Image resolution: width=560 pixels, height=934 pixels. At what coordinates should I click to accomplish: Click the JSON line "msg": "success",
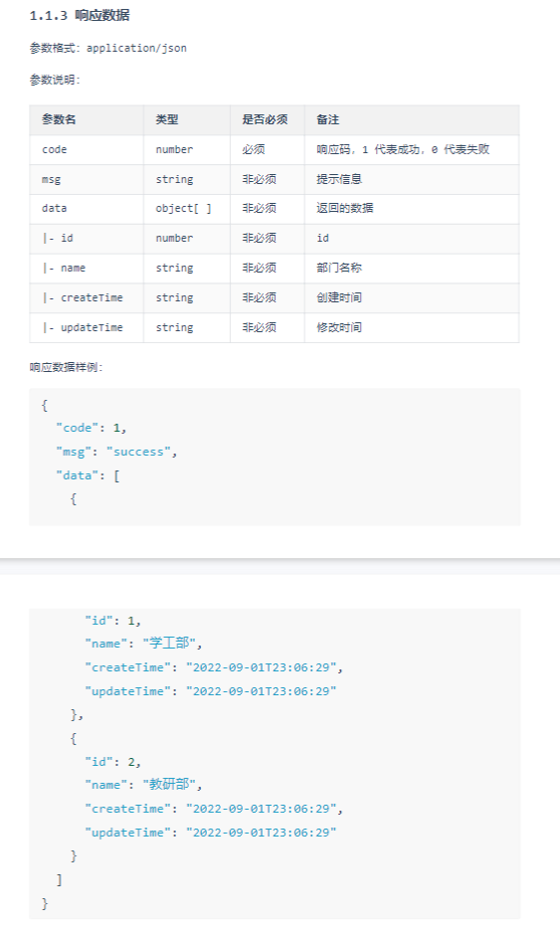click(x=116, y=453)
